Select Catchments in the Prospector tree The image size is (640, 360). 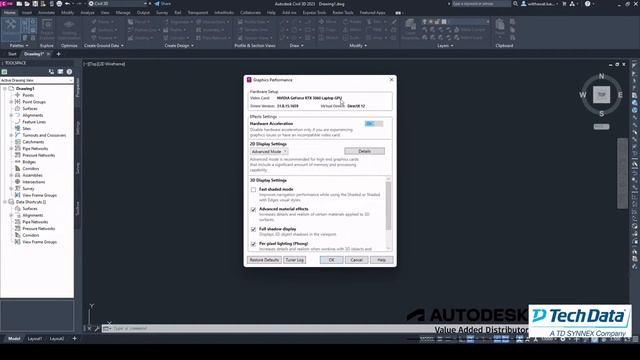33,142
